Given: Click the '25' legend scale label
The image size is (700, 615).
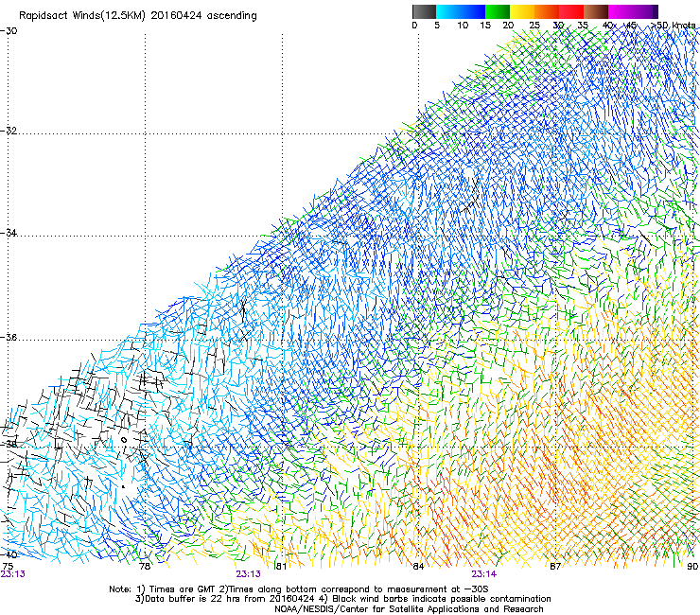Looking at the screenshot, I should pos(534,25).
